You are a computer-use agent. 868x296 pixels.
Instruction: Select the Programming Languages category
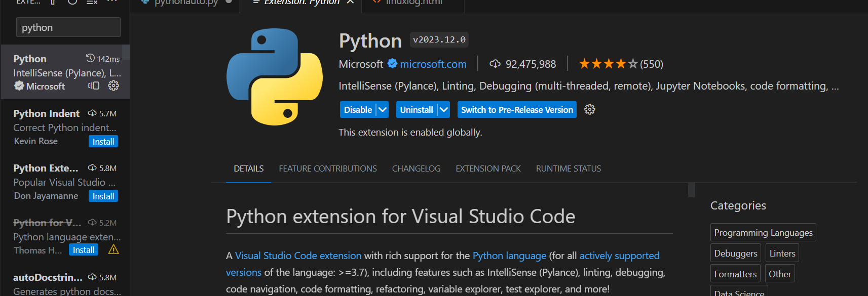[763, 232]
